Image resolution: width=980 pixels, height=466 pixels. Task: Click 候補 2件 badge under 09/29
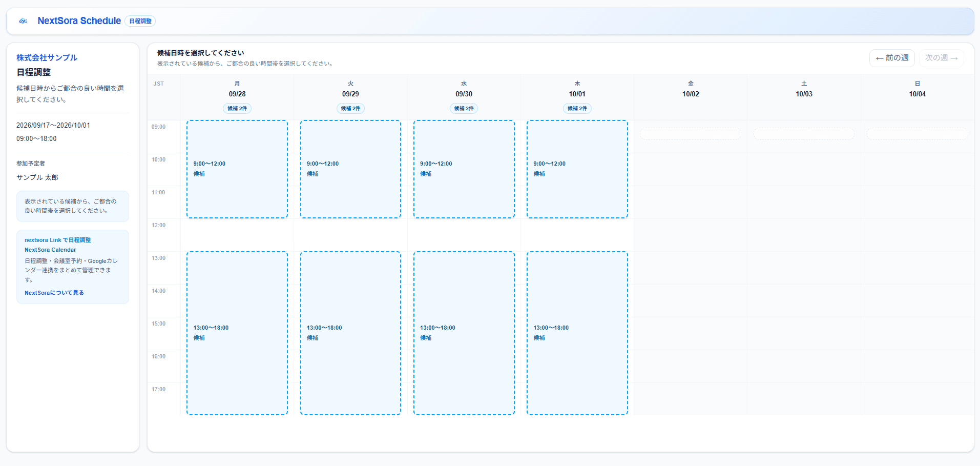[x=350, y=108]
